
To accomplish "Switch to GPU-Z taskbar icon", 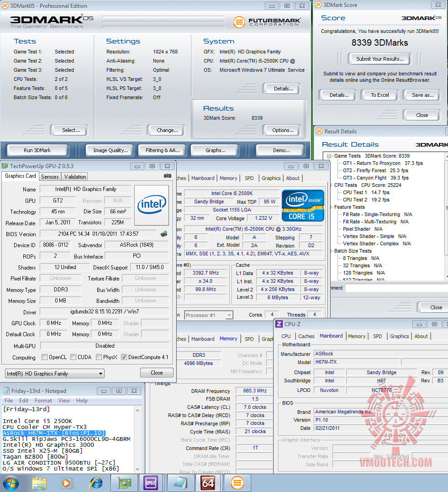I will (125, 483).
